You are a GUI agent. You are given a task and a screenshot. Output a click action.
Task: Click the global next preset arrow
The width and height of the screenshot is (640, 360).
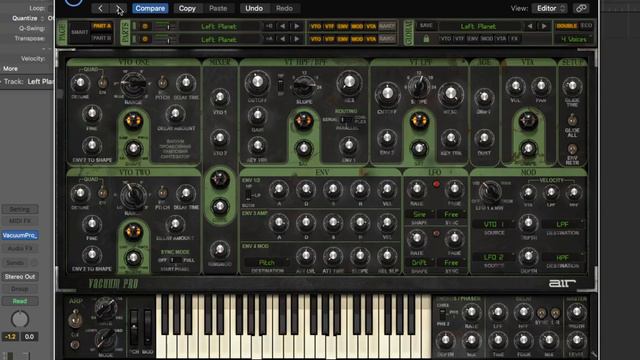pos(544,27)
